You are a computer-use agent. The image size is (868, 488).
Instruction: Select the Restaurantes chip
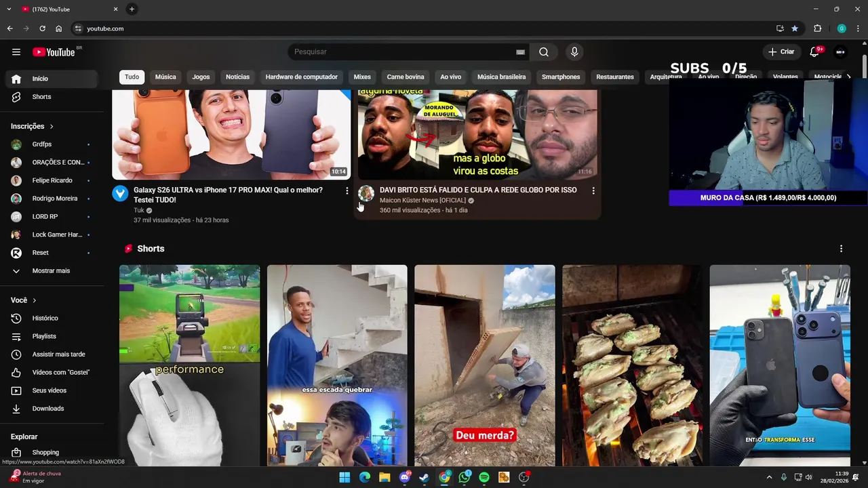[615, 77]
